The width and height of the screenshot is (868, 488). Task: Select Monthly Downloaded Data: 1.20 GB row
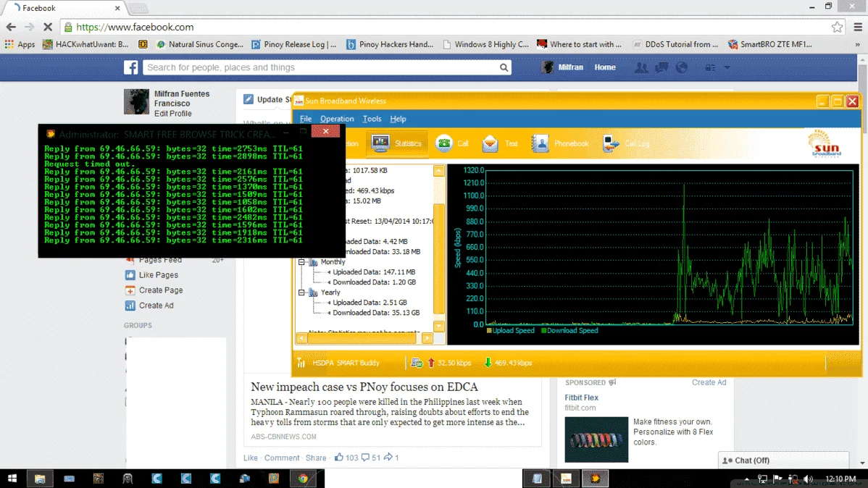[x=374, y=282]
